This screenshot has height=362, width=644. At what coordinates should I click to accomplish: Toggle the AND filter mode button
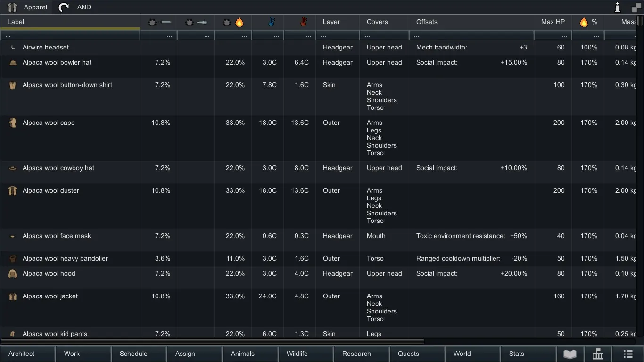pos(84,7)
